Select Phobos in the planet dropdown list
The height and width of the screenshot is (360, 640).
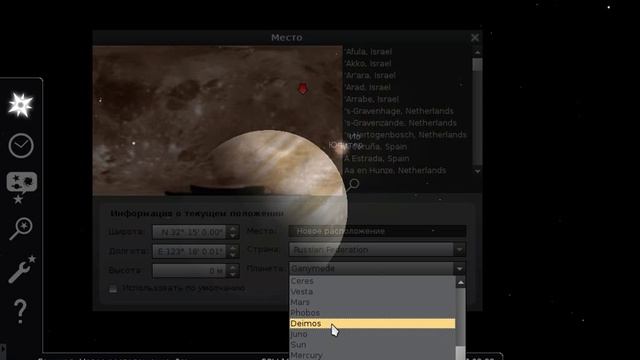click(x=372, y=313)
